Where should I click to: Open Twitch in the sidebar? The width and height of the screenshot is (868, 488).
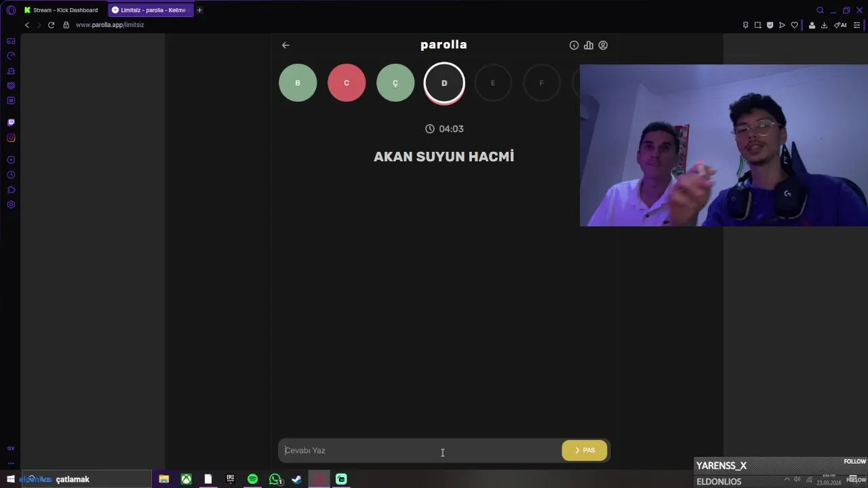tap(11, 123)
